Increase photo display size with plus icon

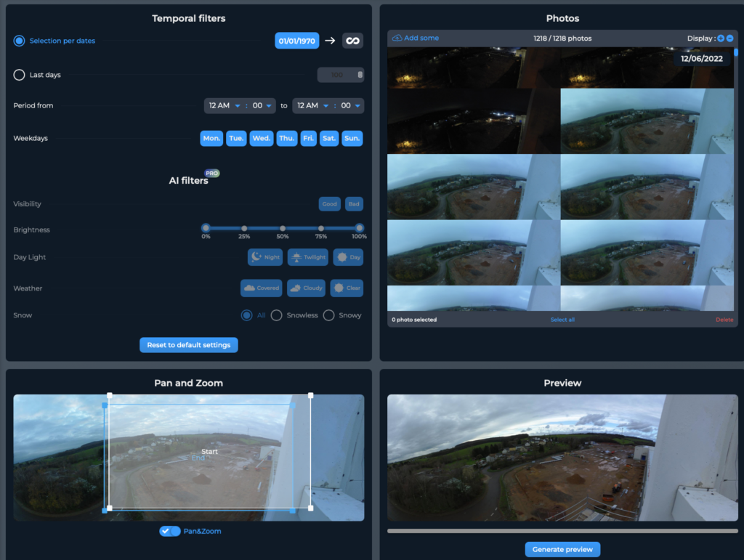pyautogui.click(x=721, y=38)
